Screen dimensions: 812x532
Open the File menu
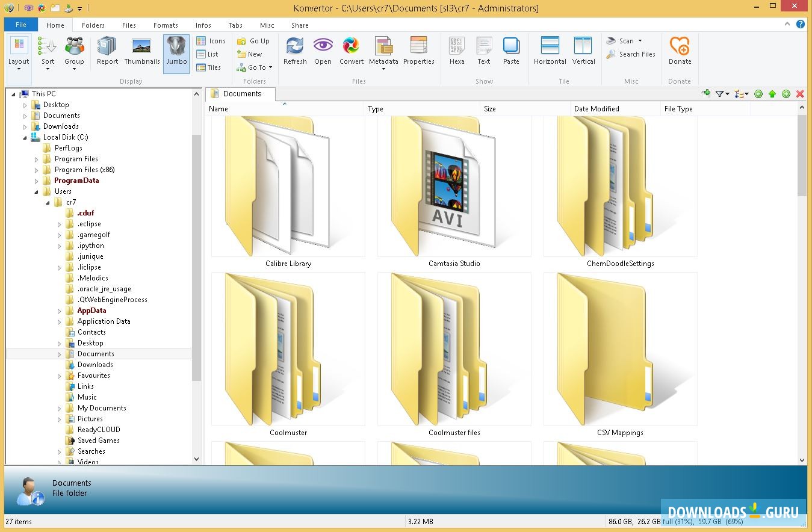(21, 25)
